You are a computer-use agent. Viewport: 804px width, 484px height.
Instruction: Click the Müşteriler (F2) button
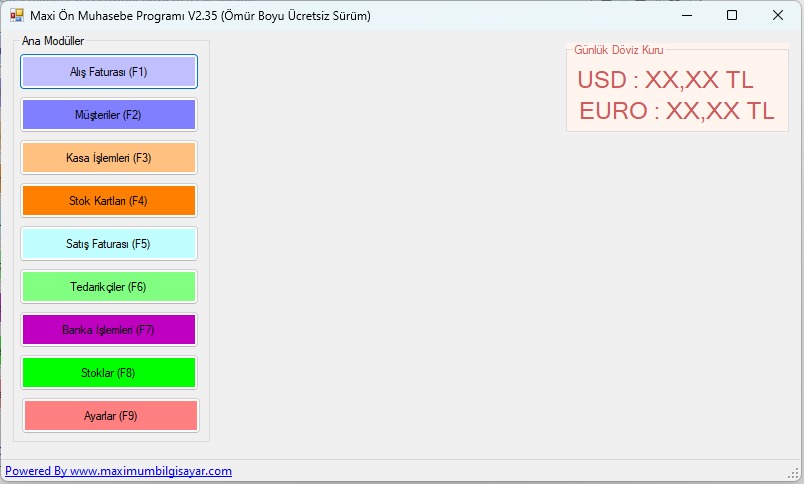(108, 115)
